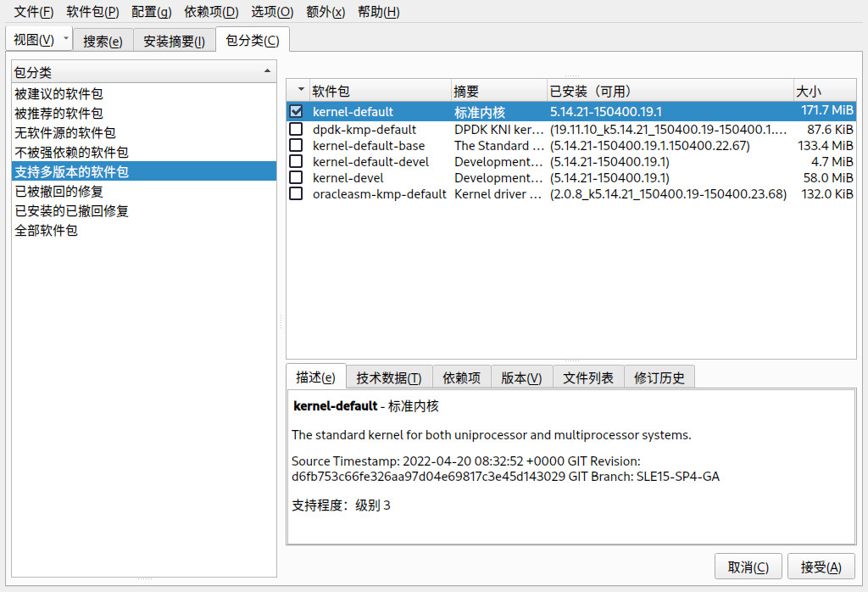
Task: Sort the list by 大小 column header
Action: [x=823, y=91]
